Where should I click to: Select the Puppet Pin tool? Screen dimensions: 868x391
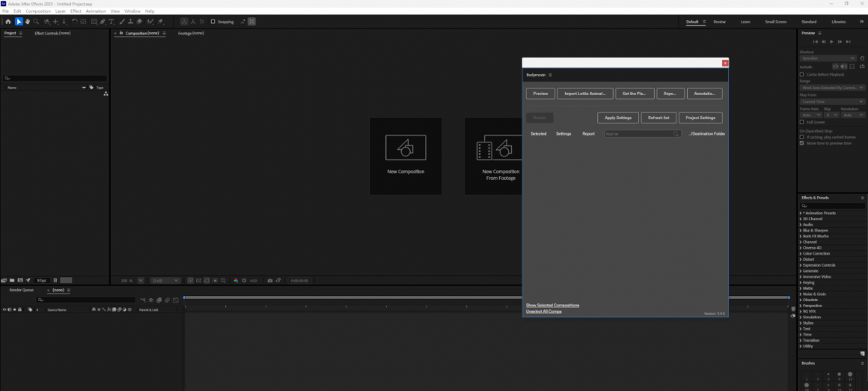[x=160, y=22]
